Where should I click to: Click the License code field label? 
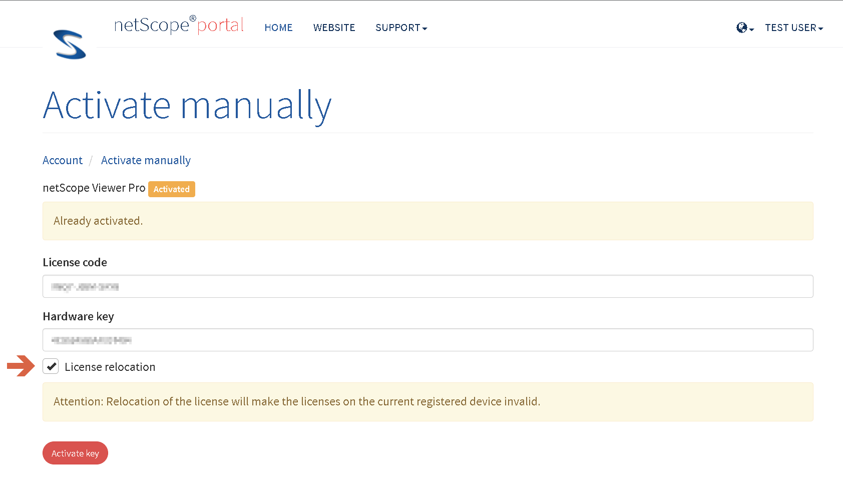(75, 262)
